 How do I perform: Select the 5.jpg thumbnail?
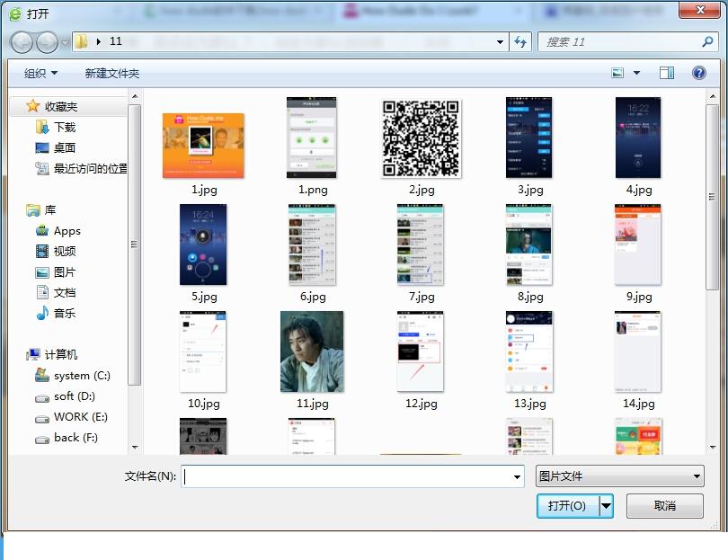(203, 244)
